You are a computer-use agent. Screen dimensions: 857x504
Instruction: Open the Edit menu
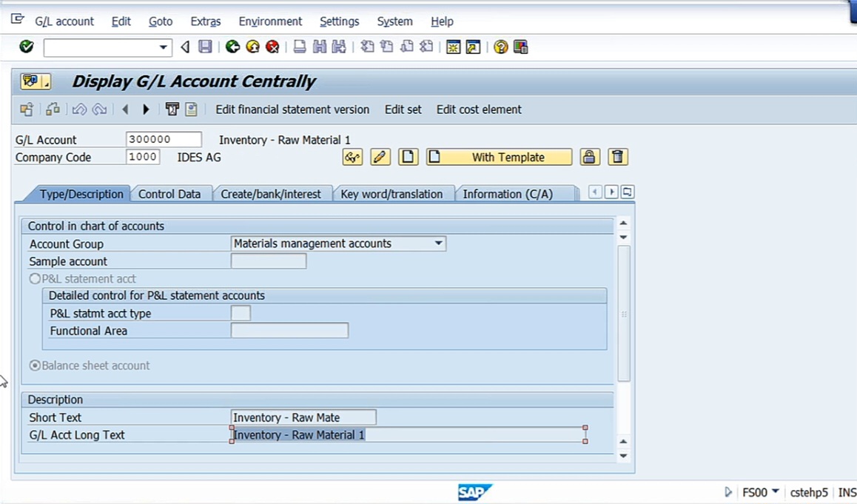point(121,21)
